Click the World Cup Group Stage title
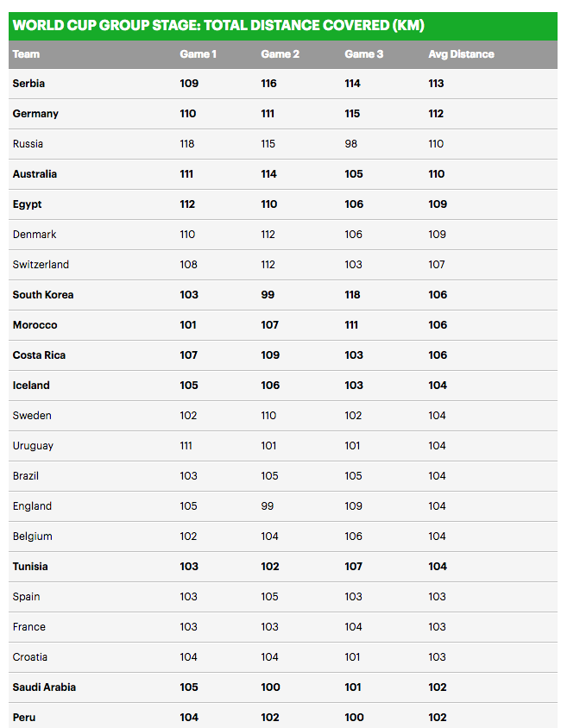The height and width of the screenshot is (728, 561). click(x=218, y=25)
